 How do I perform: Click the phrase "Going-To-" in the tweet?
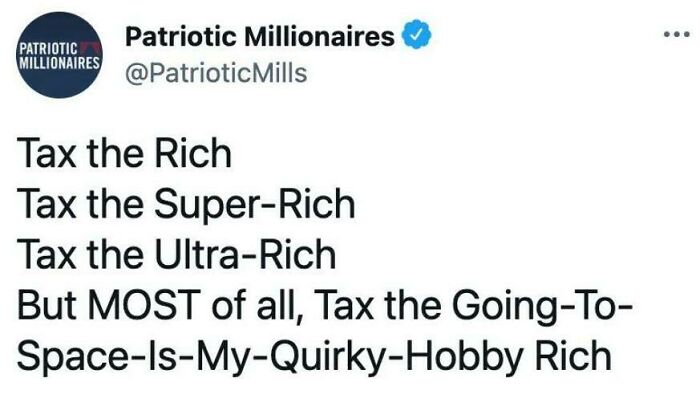point(542,307)
